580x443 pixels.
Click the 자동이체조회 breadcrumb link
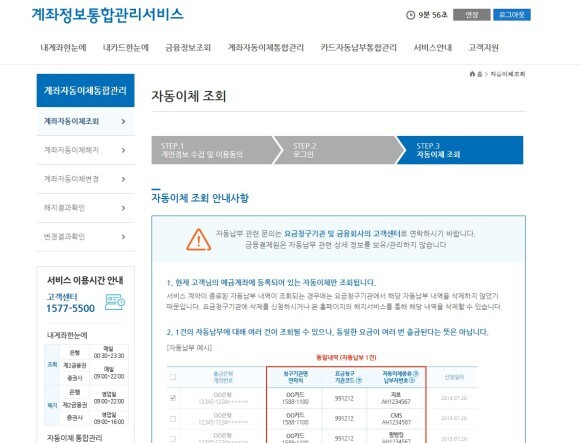[508, 74]
